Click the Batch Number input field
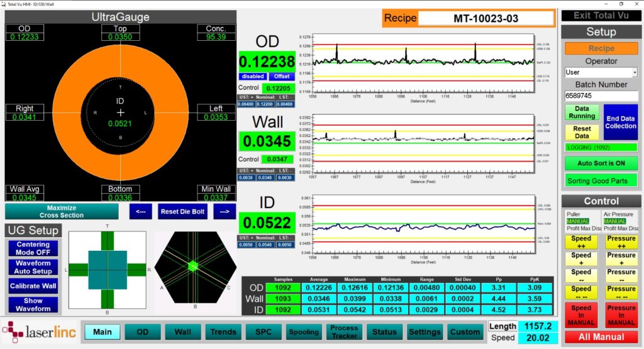Viewport: 644px width, 349px height. pos(601,96)
